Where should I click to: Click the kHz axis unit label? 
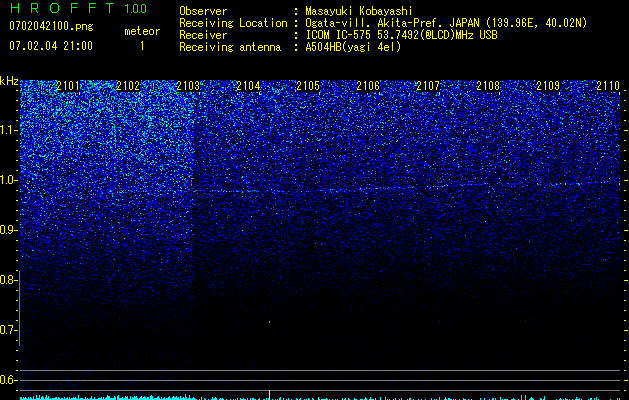(9, 81)
